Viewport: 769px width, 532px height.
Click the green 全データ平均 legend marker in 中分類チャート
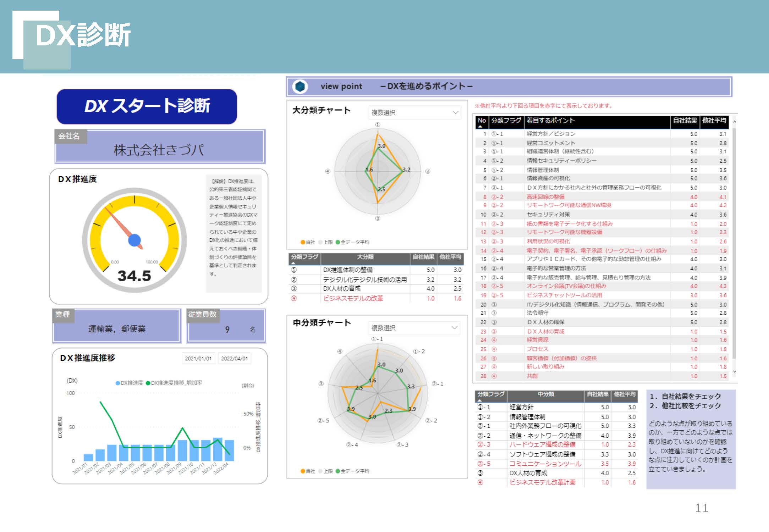pyautogui.click(x=337, y=471)
